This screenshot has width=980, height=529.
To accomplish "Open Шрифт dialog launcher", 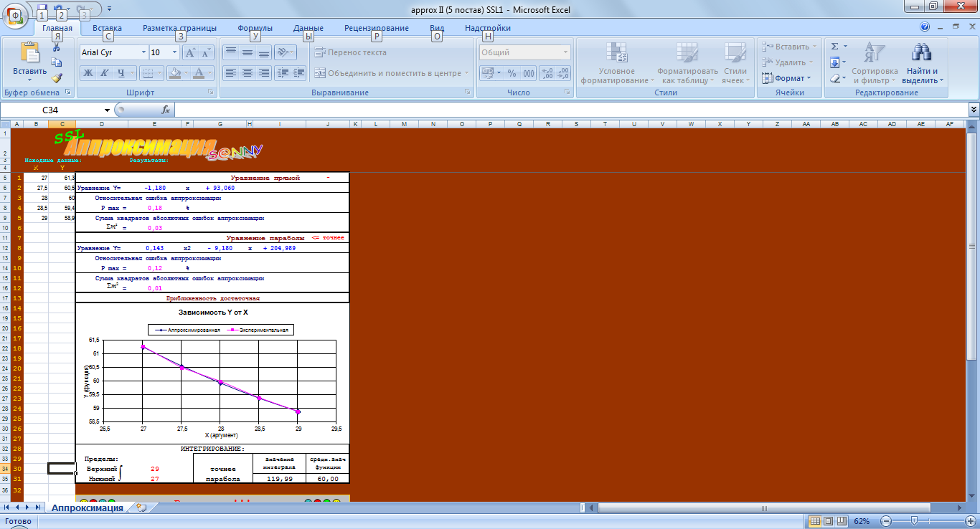I will tap(211, 92).
